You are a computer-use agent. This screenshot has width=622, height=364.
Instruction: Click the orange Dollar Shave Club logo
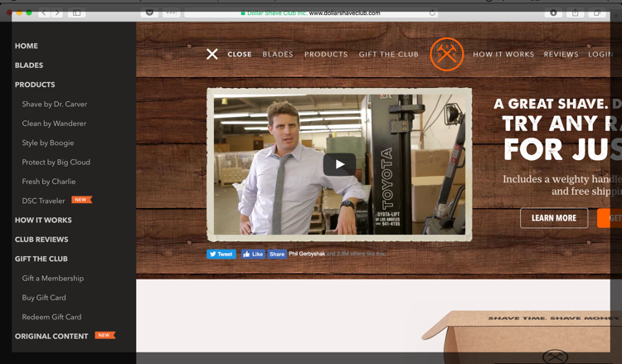pyautogui.click(x=447, y=55)
